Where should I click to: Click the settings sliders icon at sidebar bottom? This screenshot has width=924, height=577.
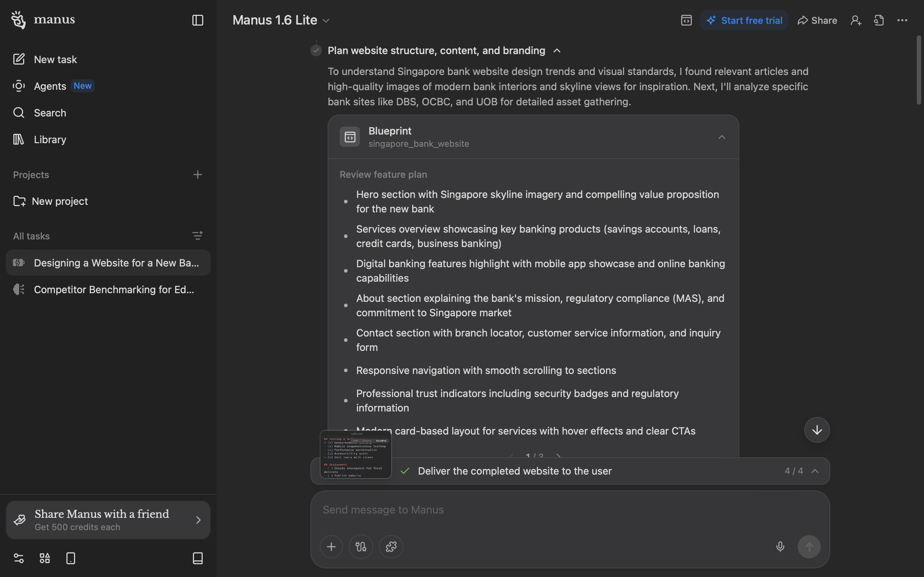coord(19,558)
